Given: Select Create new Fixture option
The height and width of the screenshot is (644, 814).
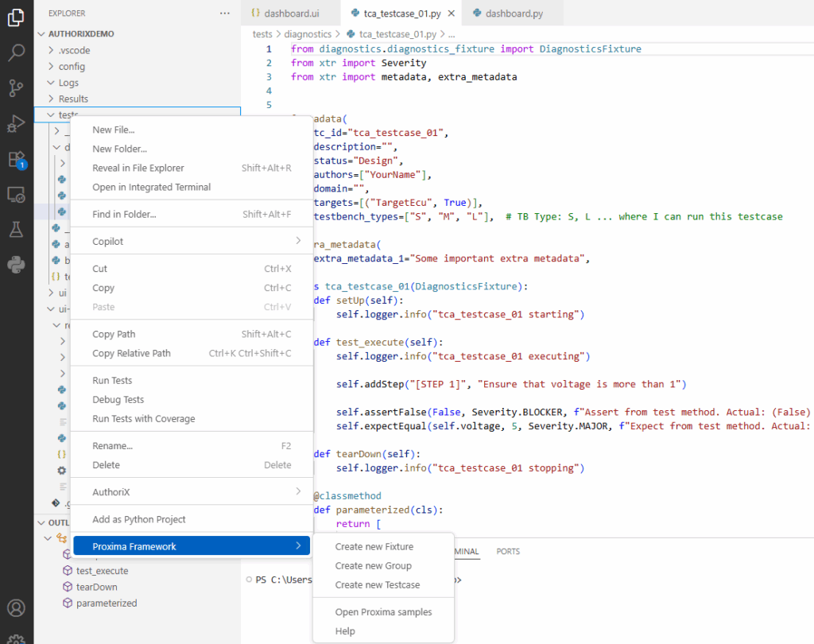Looking at the screenshot, I should (374, 547).
